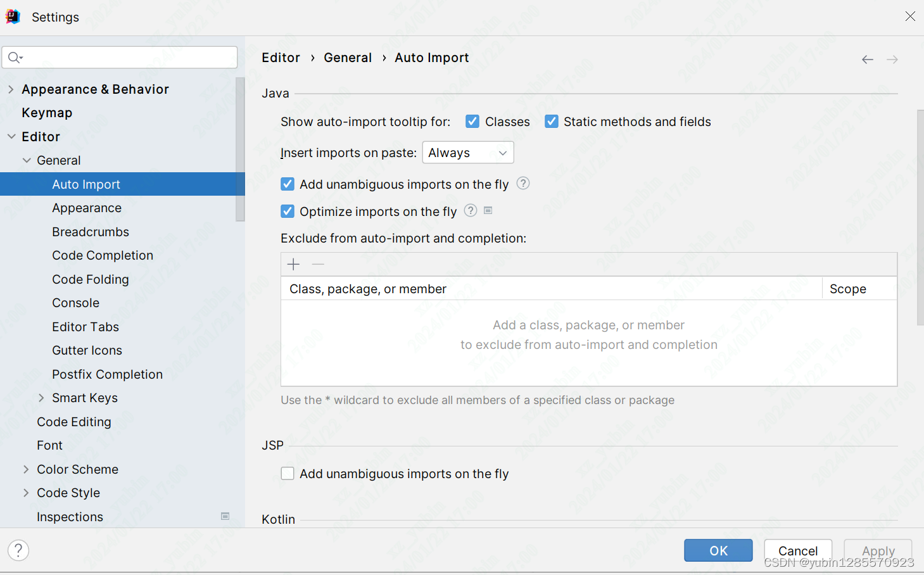The image size is (924, 575).
Task: Open the Insert imports on paste dropdown
Action: coord(467,152)
